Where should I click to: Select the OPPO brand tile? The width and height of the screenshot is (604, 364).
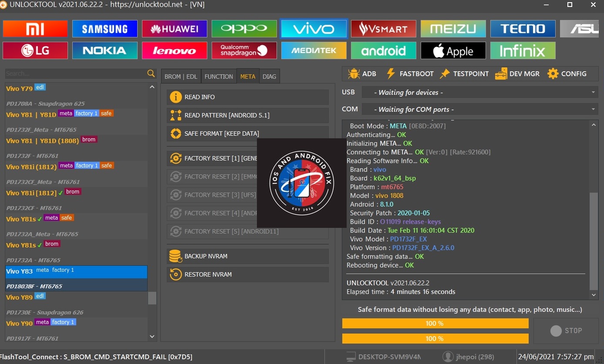tap(244, 29)
